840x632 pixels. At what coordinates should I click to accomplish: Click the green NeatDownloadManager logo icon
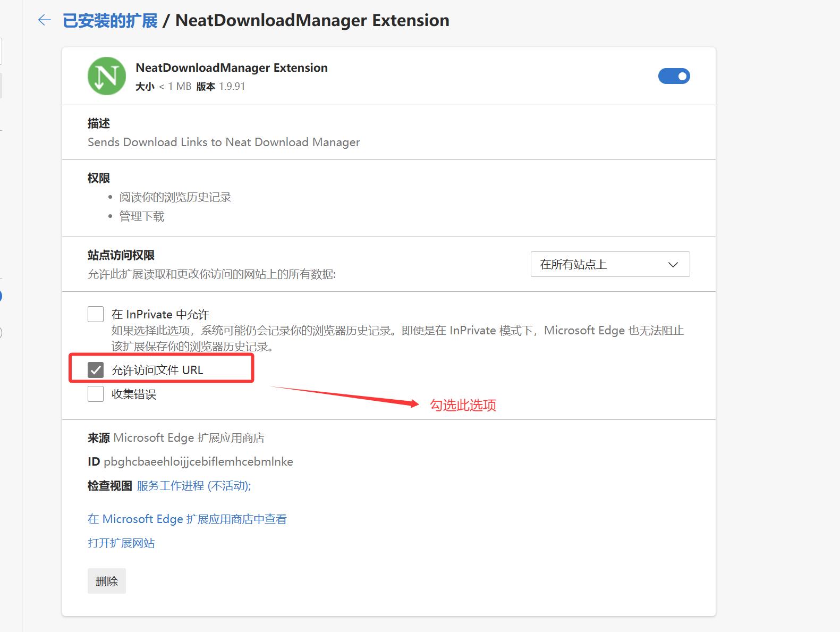[107, 76]
